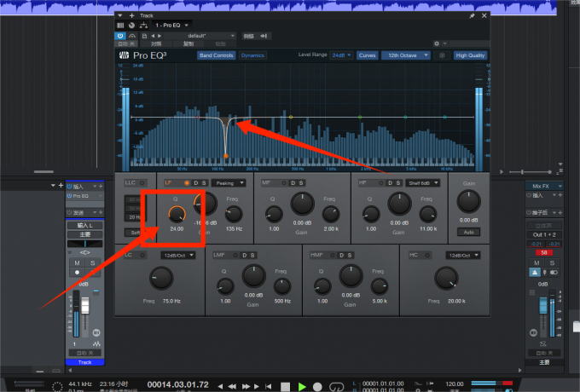Screen dimensions: 580x392
Task: Mute the main output channel M button
Action: click(x=536, y=263)
